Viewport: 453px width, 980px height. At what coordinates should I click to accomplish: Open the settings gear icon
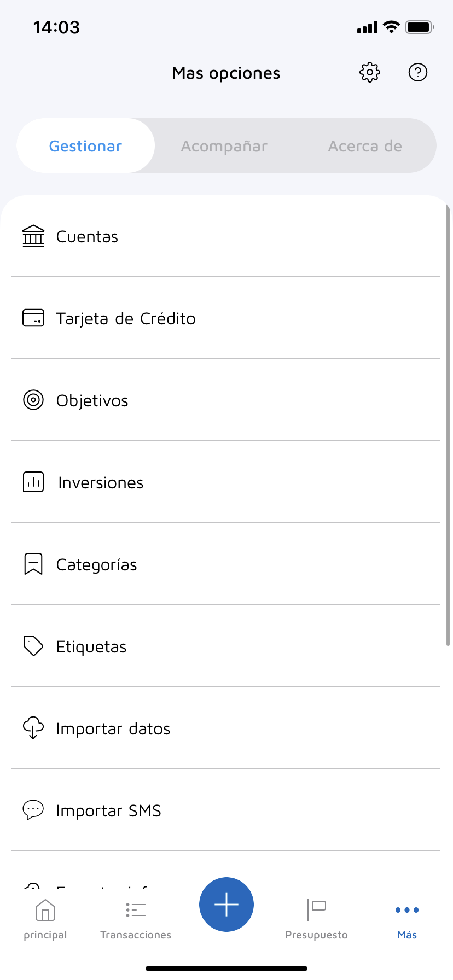(370, 72)
